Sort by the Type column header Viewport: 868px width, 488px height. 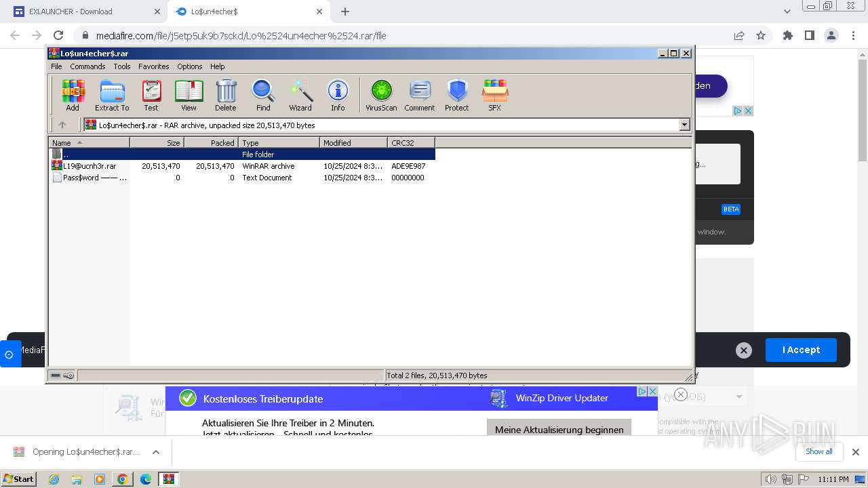coord(279,142)
